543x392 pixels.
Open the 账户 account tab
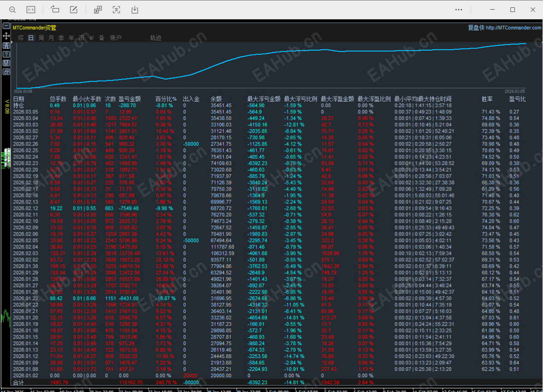coord(116,38)
